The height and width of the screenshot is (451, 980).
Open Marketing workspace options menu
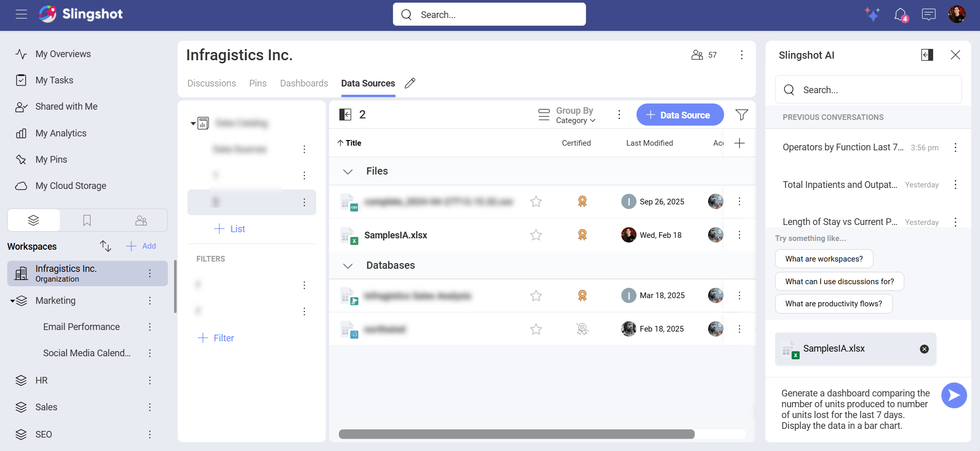click(150, 301)
